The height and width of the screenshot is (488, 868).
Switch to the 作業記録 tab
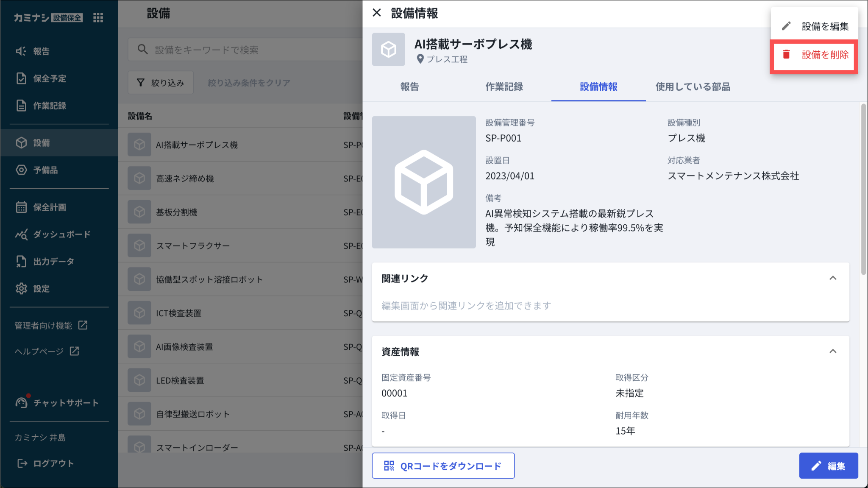[x=504, y=87]
